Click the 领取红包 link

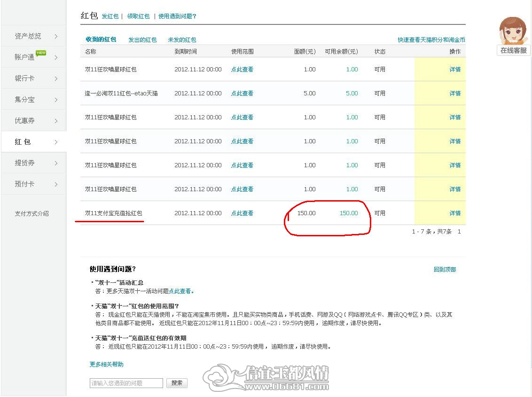point(139,16)
